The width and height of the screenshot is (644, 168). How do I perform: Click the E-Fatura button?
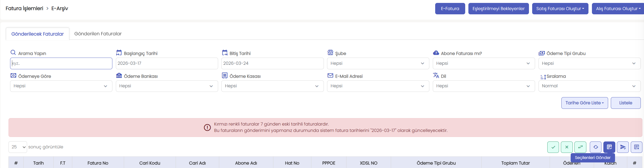450,8
